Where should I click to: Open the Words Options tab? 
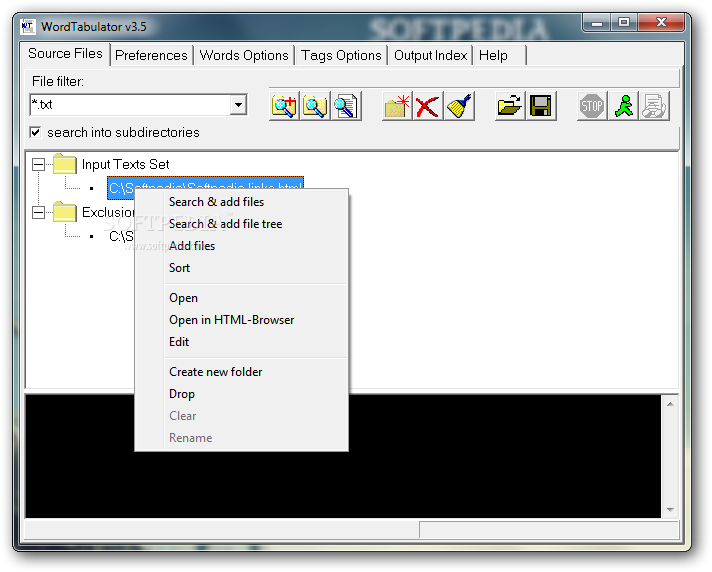[244, 55]
